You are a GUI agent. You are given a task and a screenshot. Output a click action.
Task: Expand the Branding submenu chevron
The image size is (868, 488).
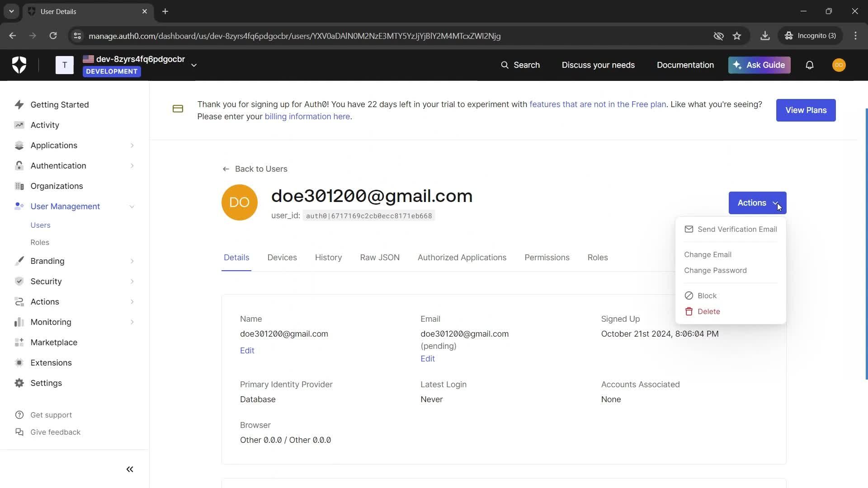pos(132,261)
